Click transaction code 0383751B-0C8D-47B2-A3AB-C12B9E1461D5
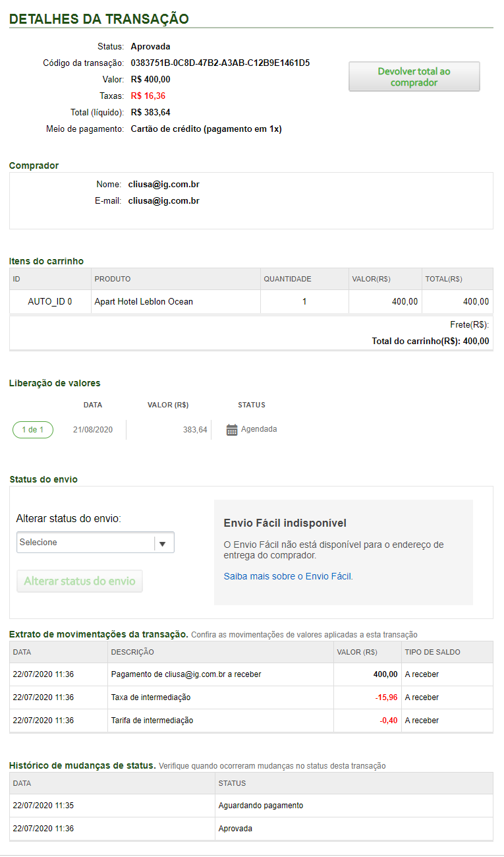Viewport: 504px width, 857px height. 220,63
